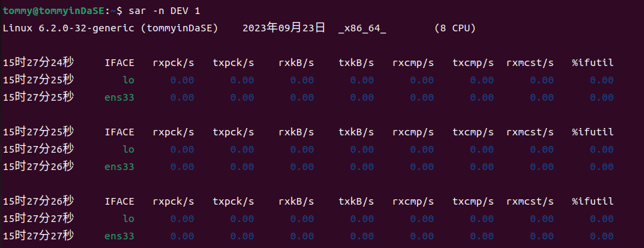This screenshot has width=644, height=248.
Task: Click '15时27分25秒' timestamp in the ens33 row
Action: pyautogui.click(x=38, y=97)
